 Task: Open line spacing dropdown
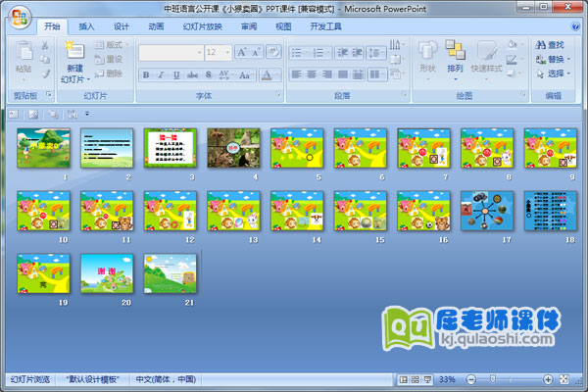click(376, 53)
